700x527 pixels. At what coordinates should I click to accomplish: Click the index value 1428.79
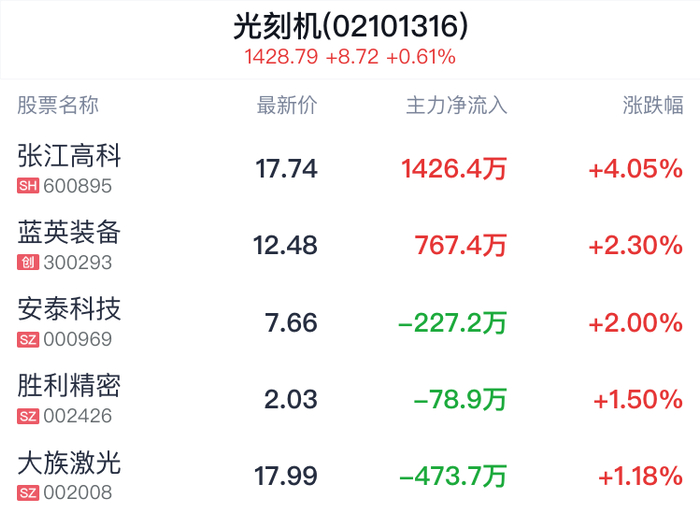(281, 57)
